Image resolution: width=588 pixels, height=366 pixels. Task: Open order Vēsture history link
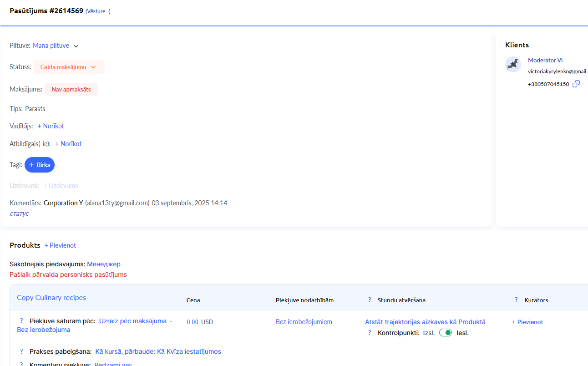click(96, 11)
